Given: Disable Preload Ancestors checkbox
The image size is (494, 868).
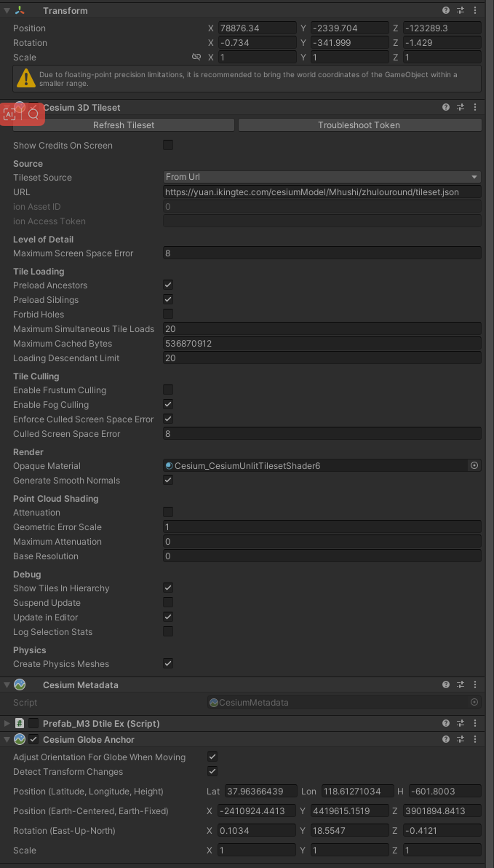Looking at the screenshot, I should tap(168, 285).
